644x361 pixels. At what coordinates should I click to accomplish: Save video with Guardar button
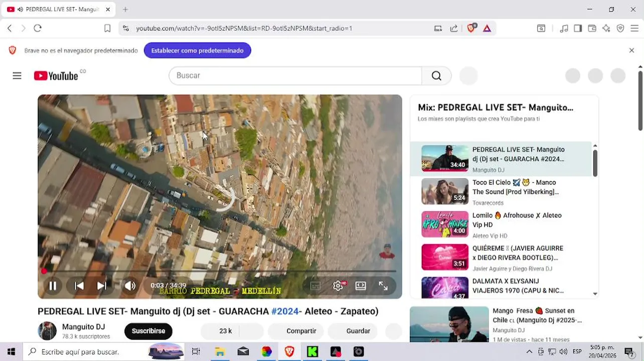(x=354, y=331)
